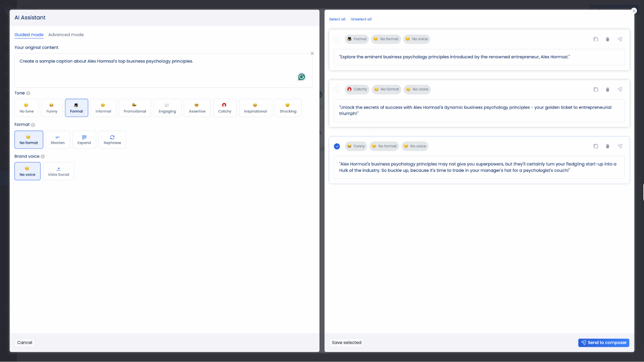Delete the Formal caption variant

607,39
